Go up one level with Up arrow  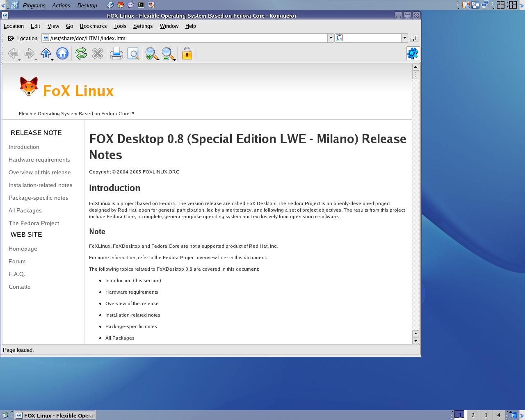(x=46, y=53)
